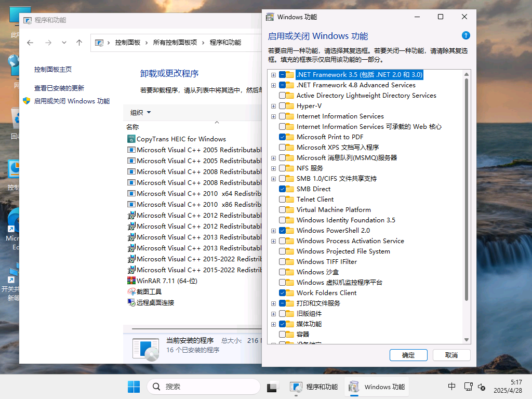The image size is (532, 399).
Task: Click the CopyTrans HEIC for Windows icon
Action: coord(131,139)
